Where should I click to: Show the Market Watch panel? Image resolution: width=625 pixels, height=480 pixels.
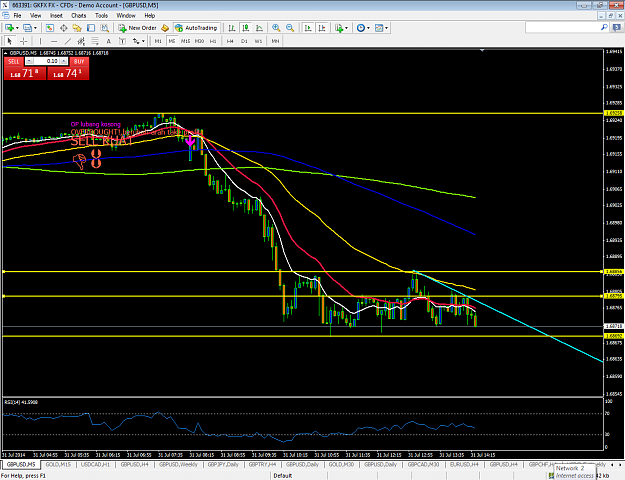point(49,28)
